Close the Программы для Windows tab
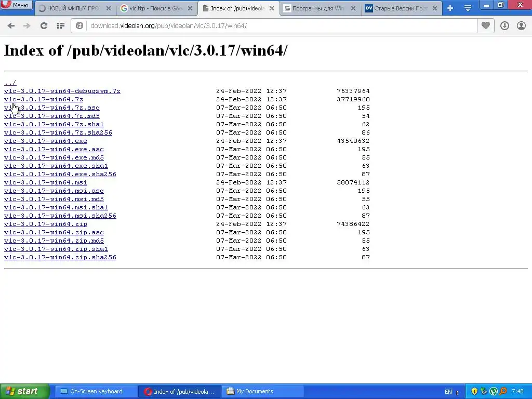 click(353, 8)
